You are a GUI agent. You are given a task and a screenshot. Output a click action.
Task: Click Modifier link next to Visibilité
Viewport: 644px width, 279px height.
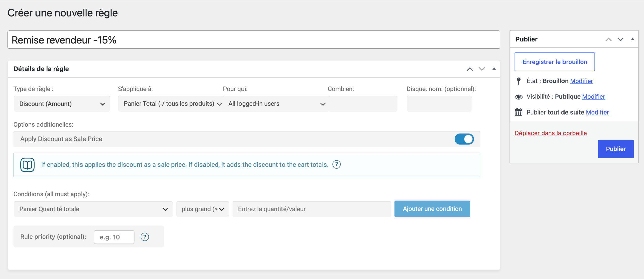593,97
